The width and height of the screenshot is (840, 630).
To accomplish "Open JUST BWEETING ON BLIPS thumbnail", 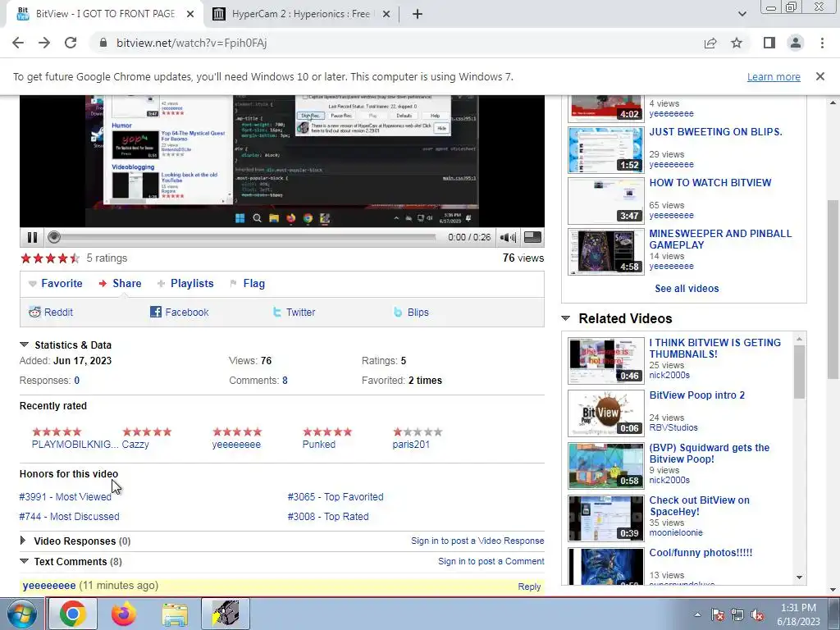I will click(606, 150).
